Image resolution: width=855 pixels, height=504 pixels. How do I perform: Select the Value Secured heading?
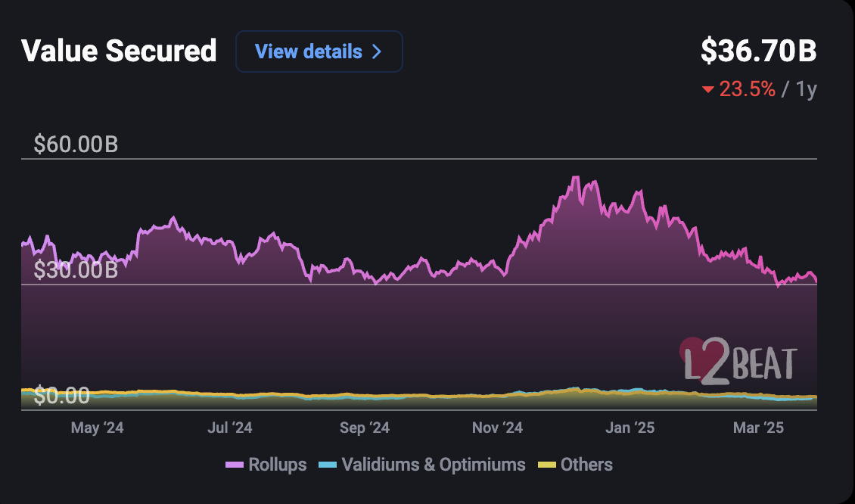click(x=119, y=51)
